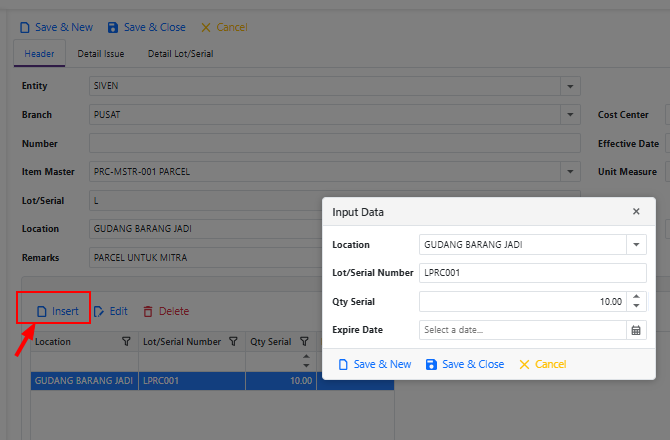Click the Edit button above the grid
Image resolution: width=670 pixels, height=440 pixels.
pos(111,311)
